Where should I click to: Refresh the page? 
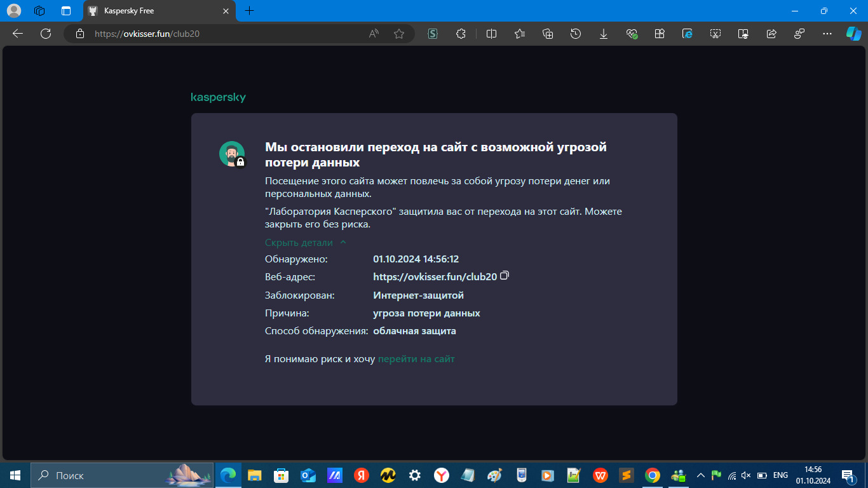pos(46,34)
